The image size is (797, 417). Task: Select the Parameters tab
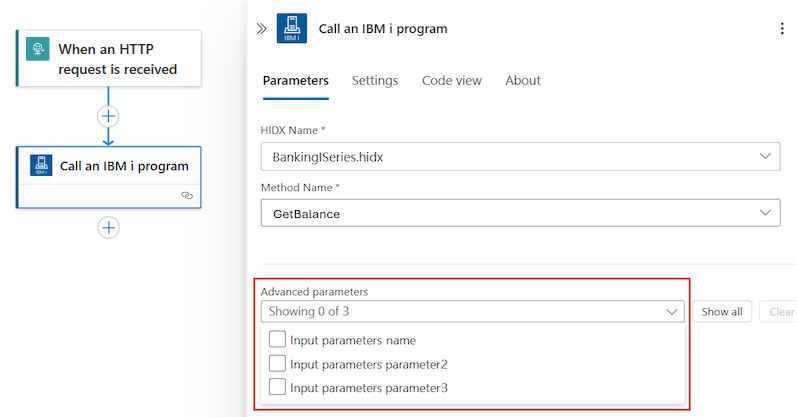(295, 81)
